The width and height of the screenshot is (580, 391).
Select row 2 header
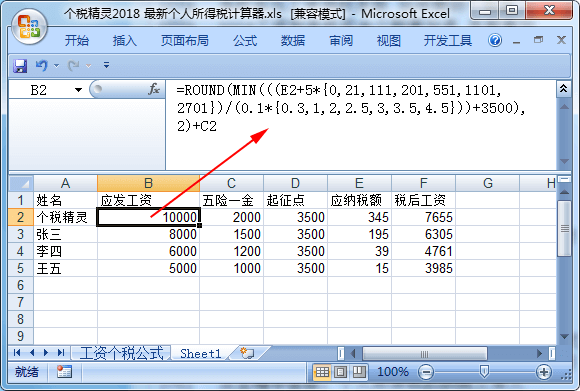21,217
